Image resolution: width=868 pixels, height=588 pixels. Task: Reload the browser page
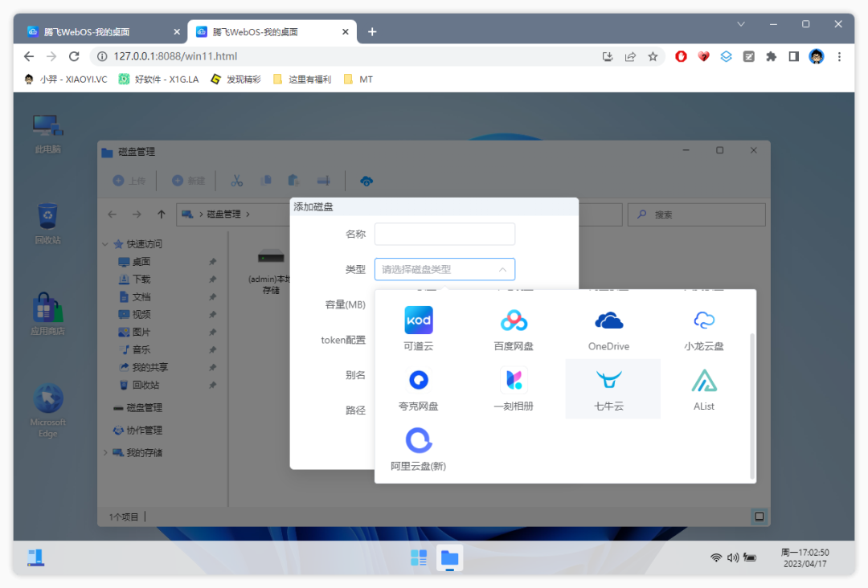74,56
